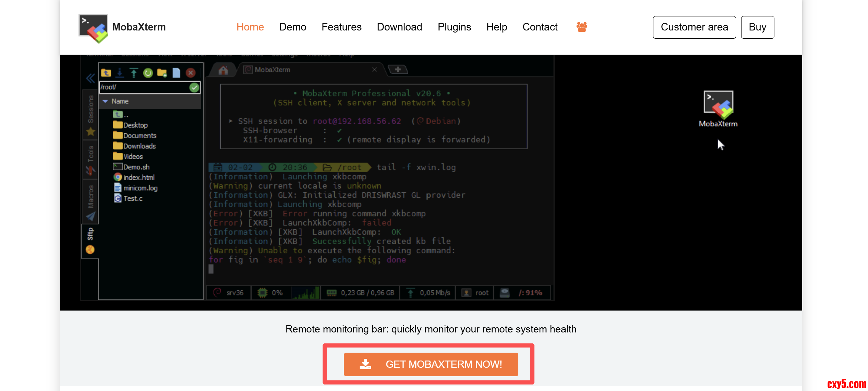The width and height of the screenshot is (868, 391).
Task: Open the Sftp side tab
Action: pyautogui.click(x=90, y=240)
